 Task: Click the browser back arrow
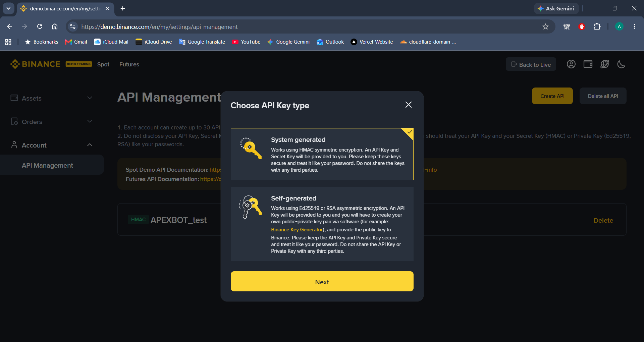[9, 26]
